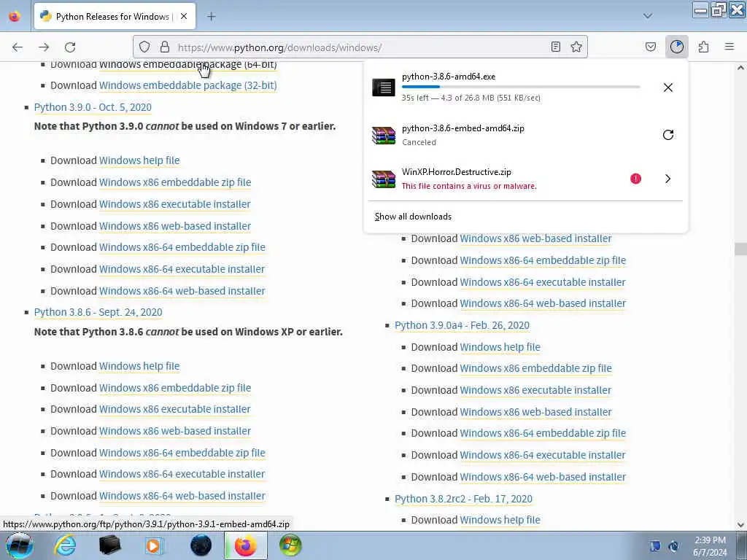This screenshot has height=560, width=747.
Task: Open the Windows Start menu
Action: click(19, 545)
